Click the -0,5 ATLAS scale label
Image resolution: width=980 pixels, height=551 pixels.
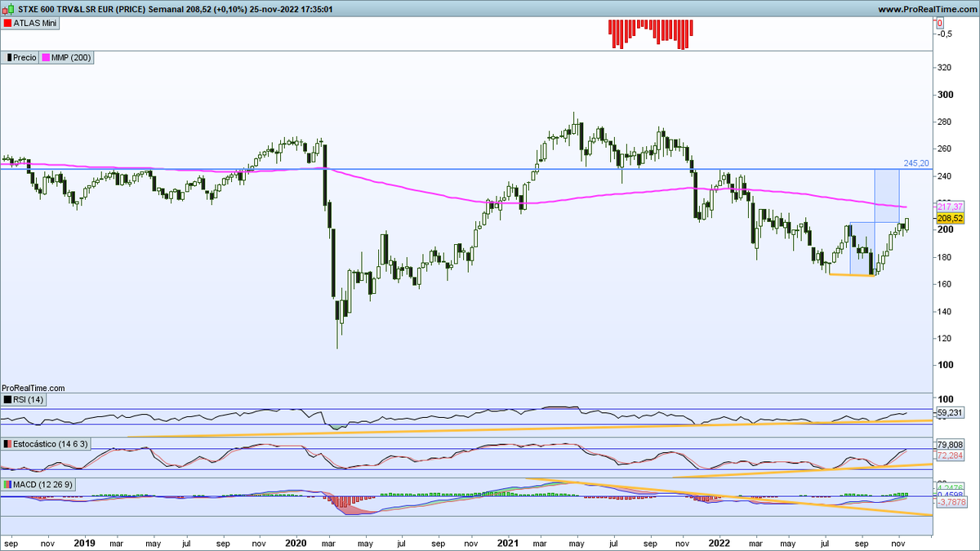[x=945, y=33]
